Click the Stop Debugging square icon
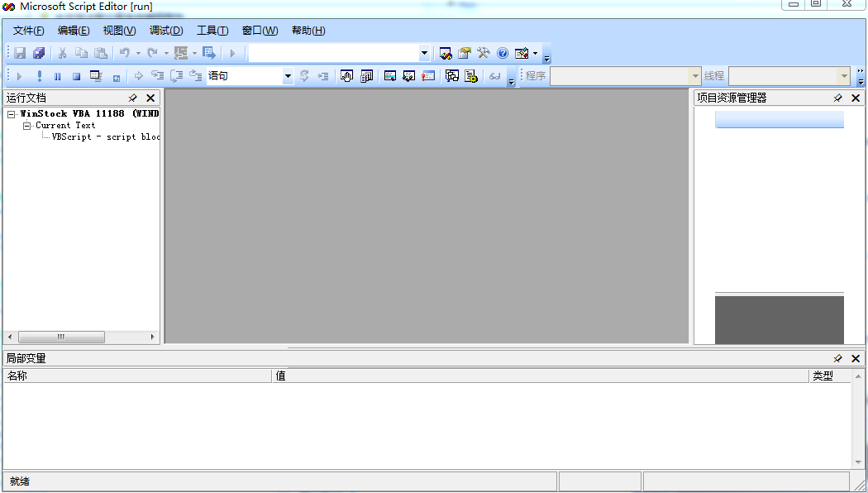This screenshot has height=493, width=868. coord(76,76)
